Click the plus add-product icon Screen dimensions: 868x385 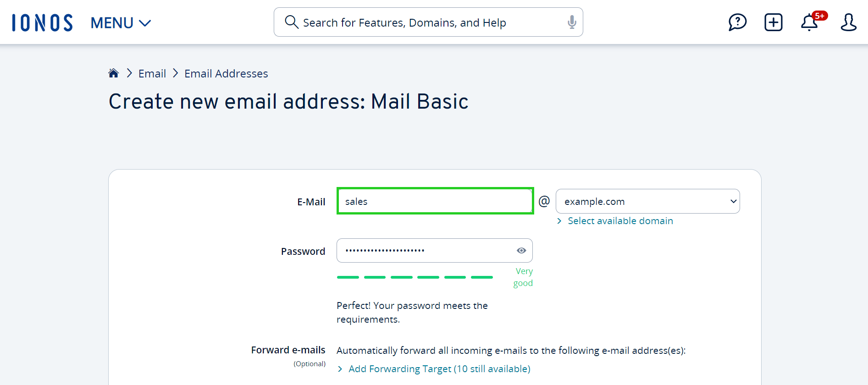773,22
